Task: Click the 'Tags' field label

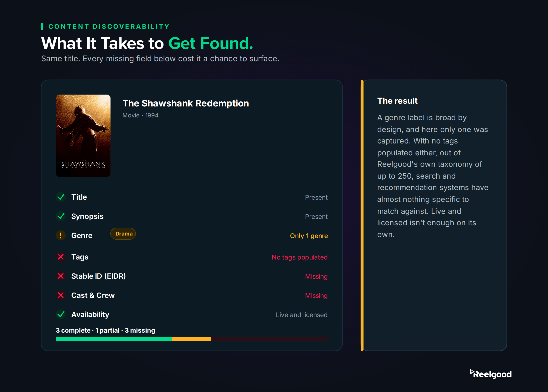Action: pos(80,257)
